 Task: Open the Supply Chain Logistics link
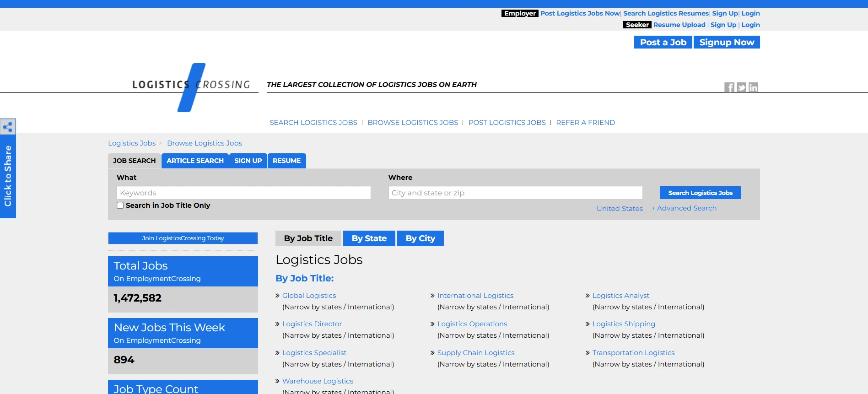[x=476, y=353]
